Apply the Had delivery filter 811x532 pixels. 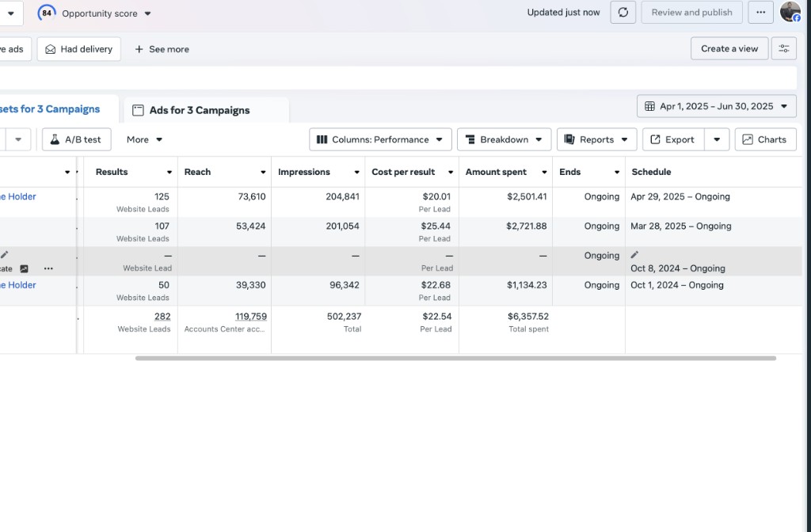(x=78, y=49)
